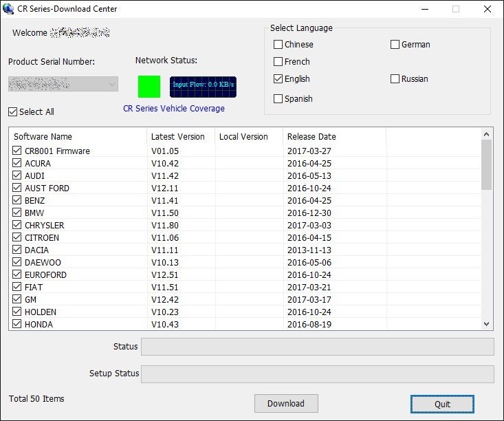Select CITROEN version V11.06 cell

coord(165,238)
